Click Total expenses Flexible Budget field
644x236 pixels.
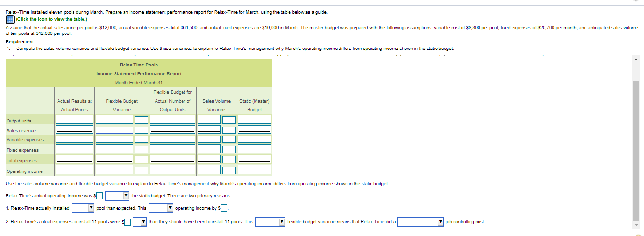coord(173,159)
